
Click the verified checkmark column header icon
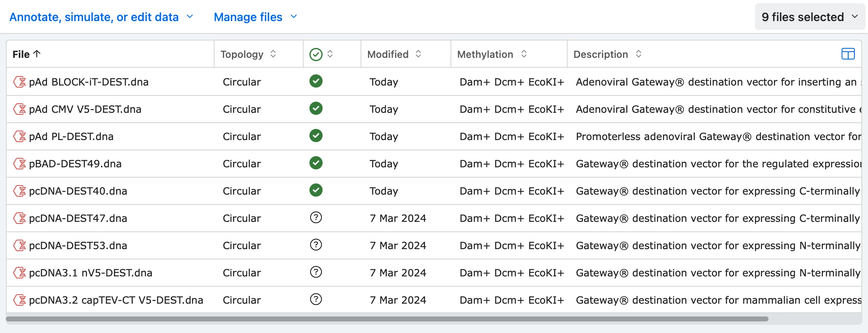tap(316, 54)
